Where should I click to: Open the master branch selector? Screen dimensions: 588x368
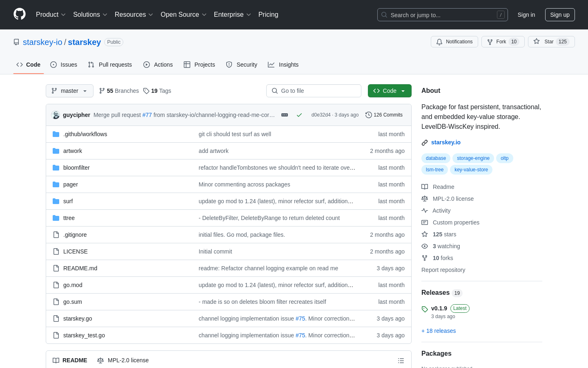[x=69, y=91]
